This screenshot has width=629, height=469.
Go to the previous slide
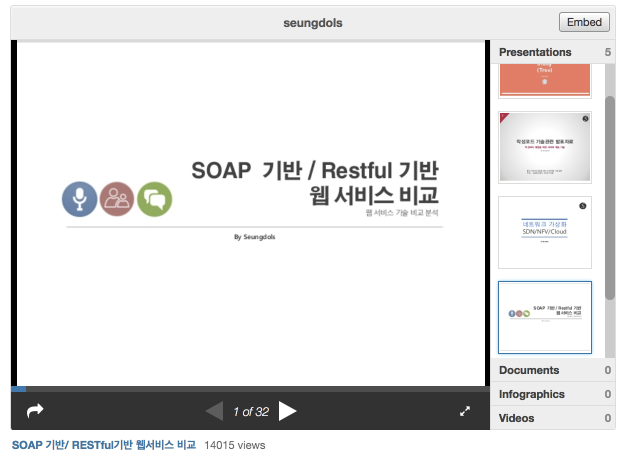214,412
